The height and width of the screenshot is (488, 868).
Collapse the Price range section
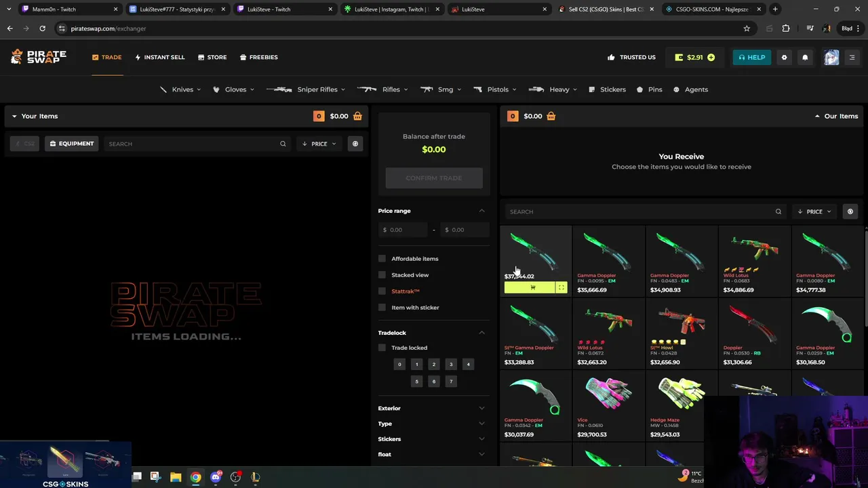coord(481,211)
